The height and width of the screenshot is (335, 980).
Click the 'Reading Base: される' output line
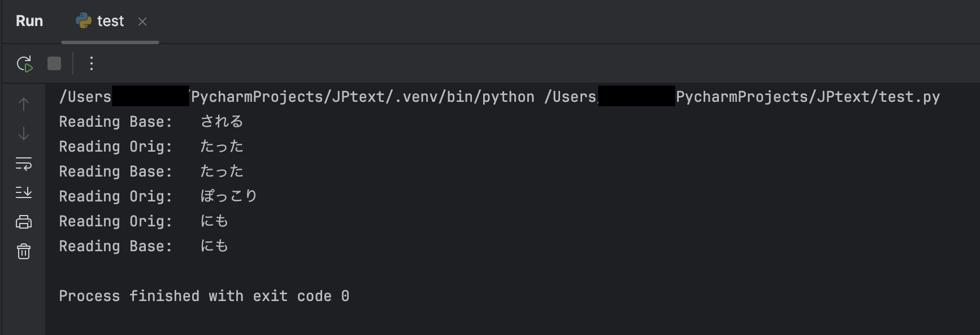151,122
